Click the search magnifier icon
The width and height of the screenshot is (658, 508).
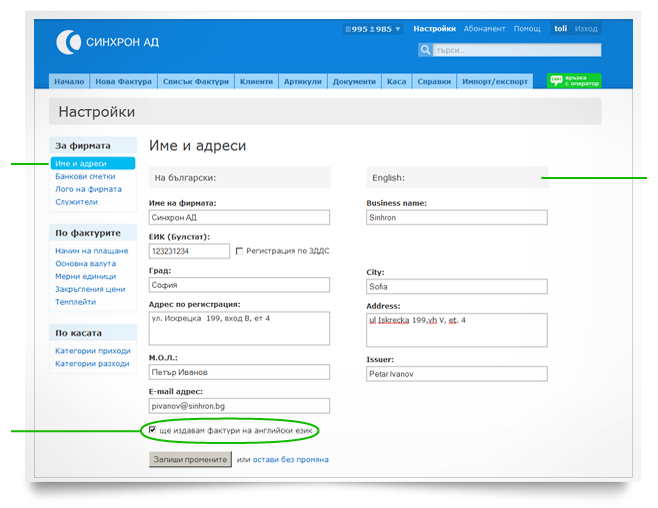425,50
